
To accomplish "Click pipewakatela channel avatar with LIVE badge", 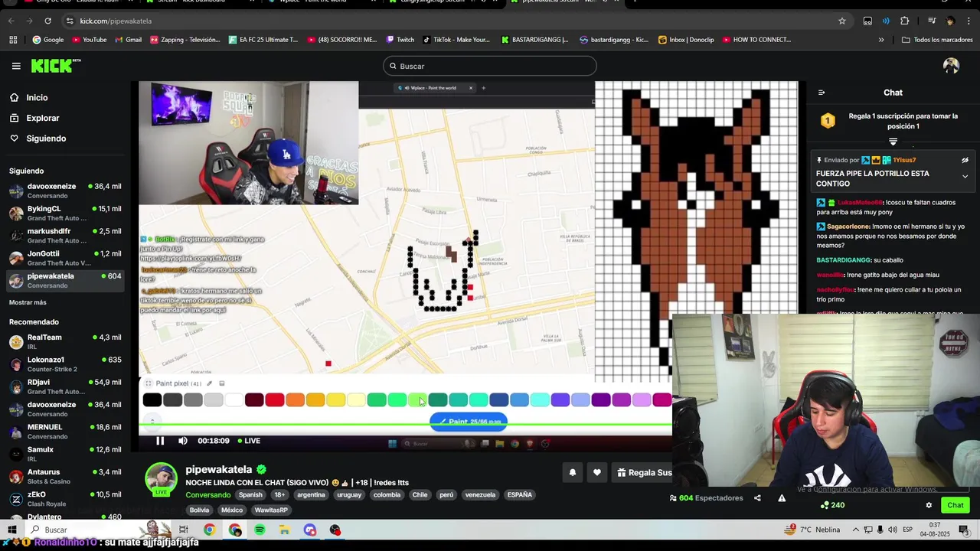I will (x=161, y=480).
